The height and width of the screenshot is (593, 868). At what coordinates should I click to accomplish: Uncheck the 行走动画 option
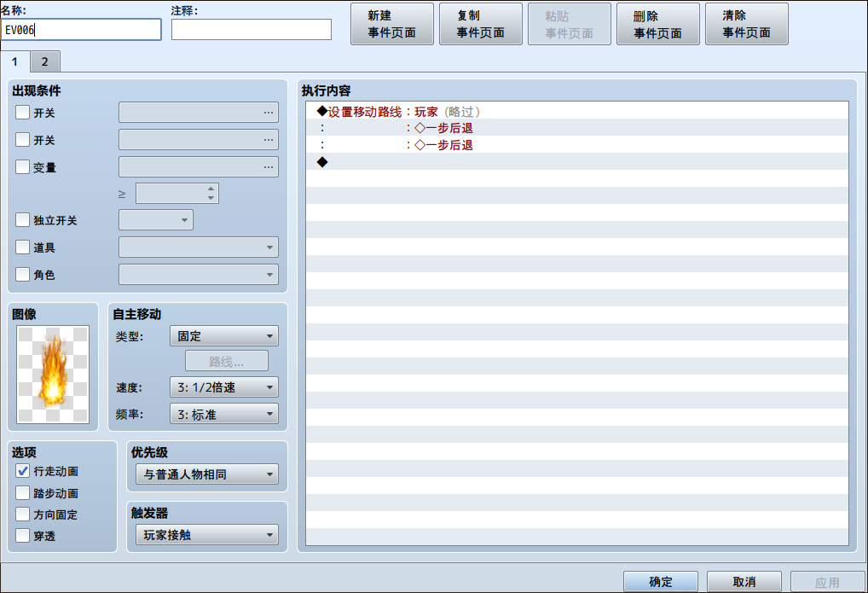23,471
